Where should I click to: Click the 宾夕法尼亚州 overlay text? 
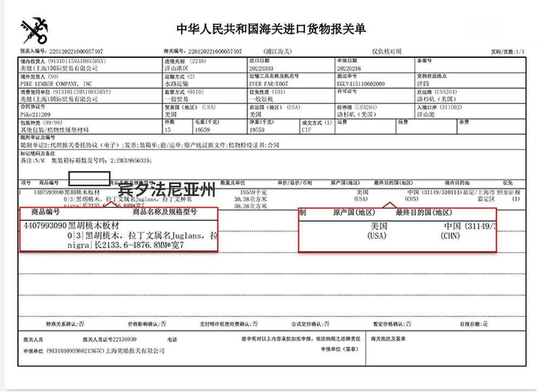tap(167, 190)
